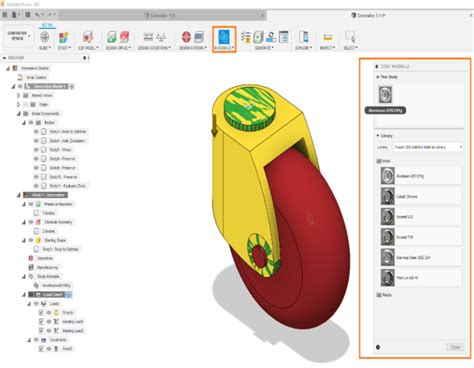Click the Explore tool icon

tap(303, 37)
